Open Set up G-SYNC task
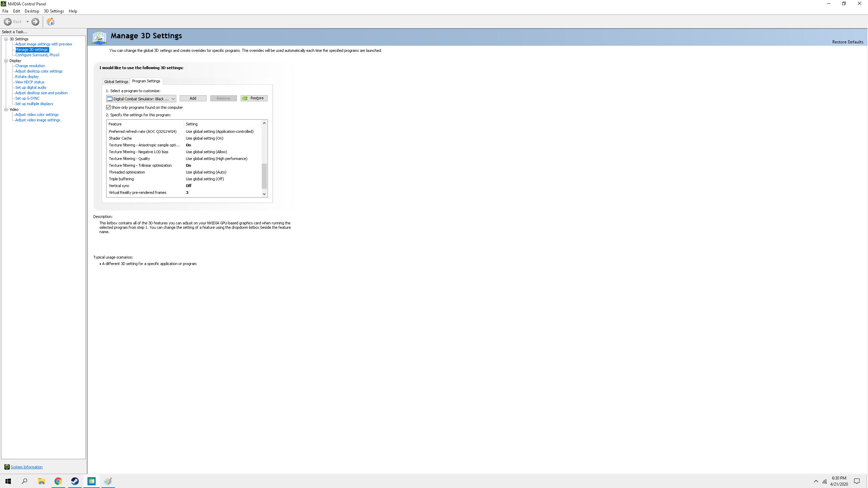 click(x=27, y=98)
